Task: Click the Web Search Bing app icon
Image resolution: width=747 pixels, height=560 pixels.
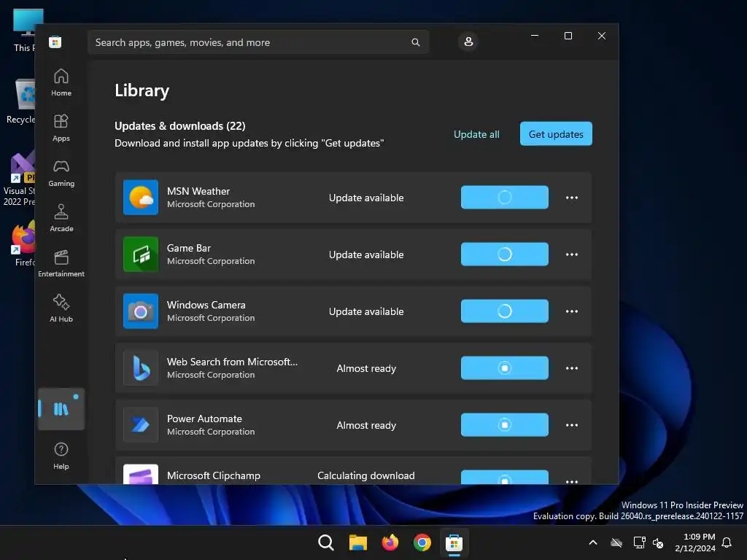Action: (x=141, y=368)
